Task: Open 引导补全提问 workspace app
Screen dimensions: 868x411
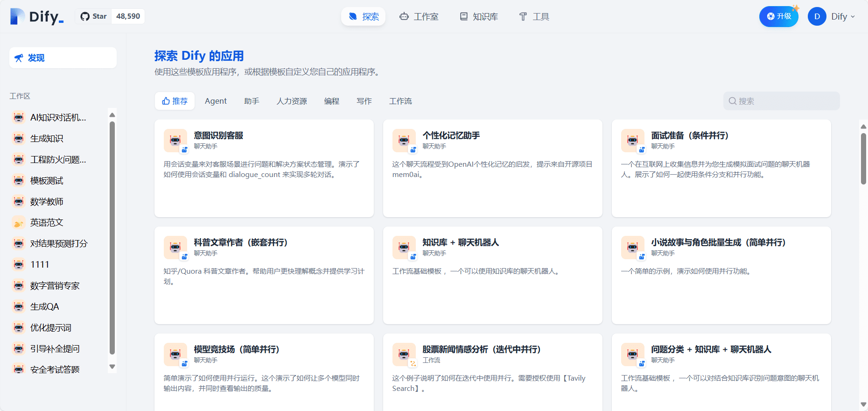Action: click(58, 348)
